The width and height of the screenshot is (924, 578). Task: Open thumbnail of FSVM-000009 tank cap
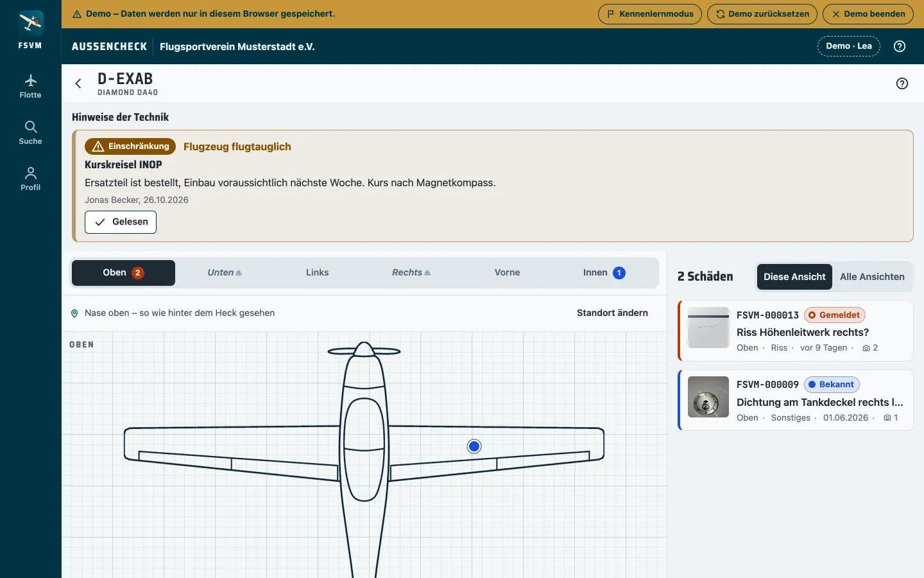click(x=708, y=397)
